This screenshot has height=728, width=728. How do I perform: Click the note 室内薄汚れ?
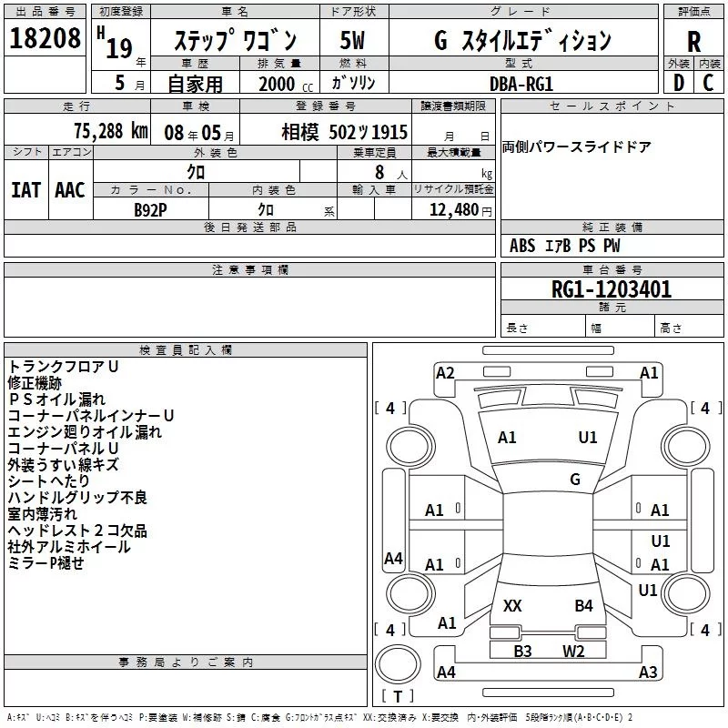point(42,514)
